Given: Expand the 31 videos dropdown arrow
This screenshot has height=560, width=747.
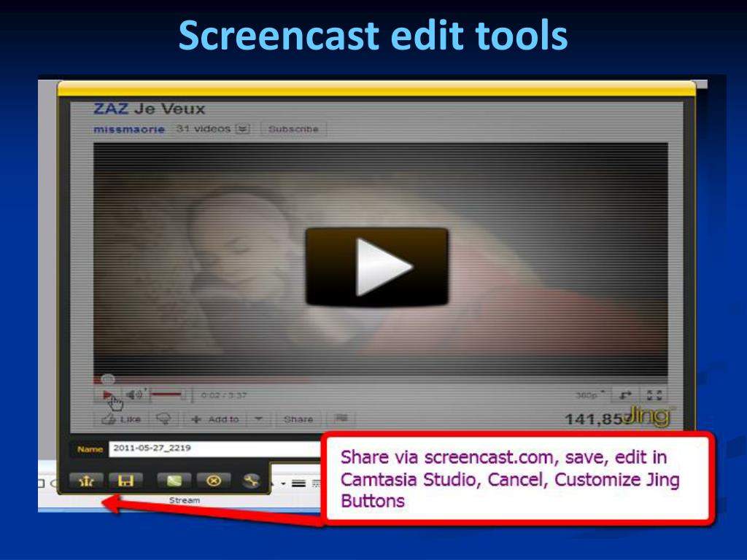Looking at the screenshot, I should (x=242, y=129).
